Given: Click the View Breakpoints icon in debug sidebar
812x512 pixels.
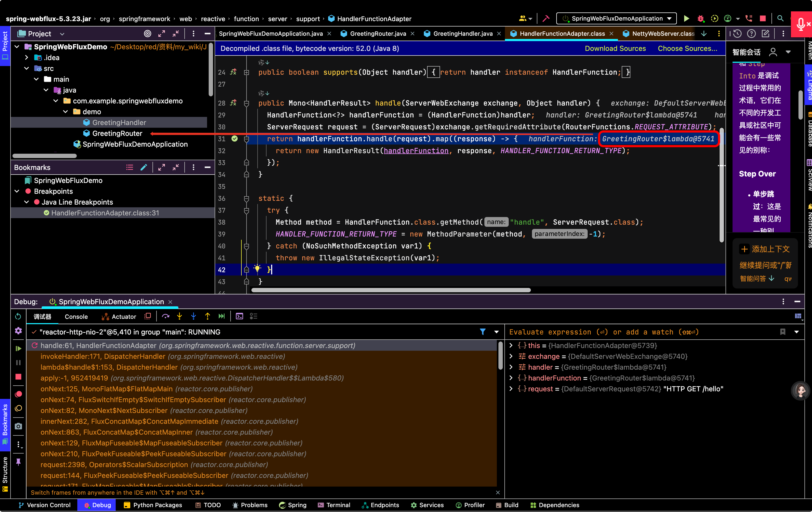Looking at the screenshot, I should point(18,394).
